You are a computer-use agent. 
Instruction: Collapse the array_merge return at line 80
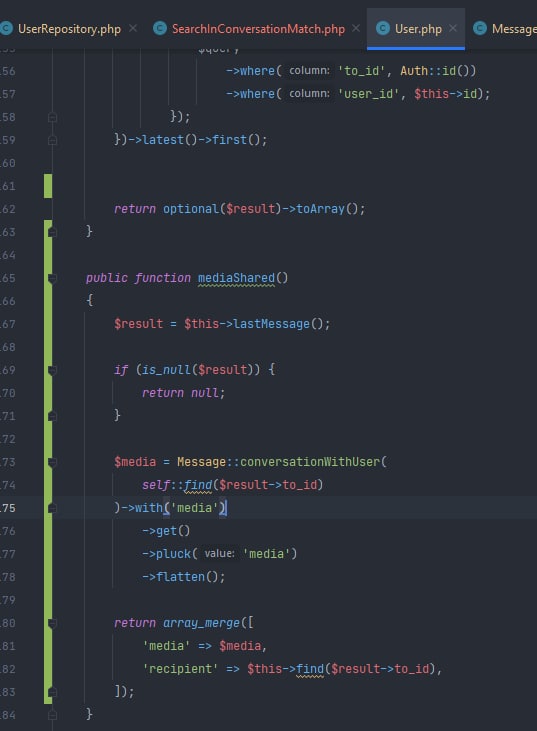tap(52, 623)
